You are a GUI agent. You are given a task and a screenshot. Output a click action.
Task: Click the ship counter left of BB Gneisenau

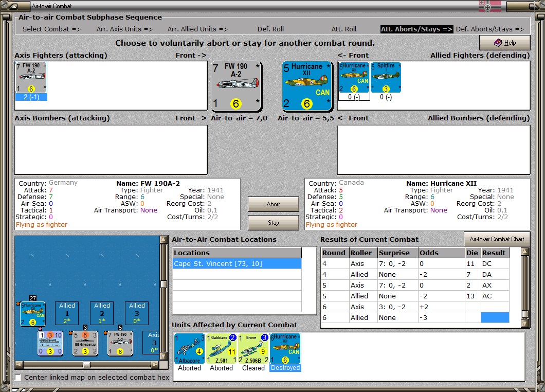point(50,343)
